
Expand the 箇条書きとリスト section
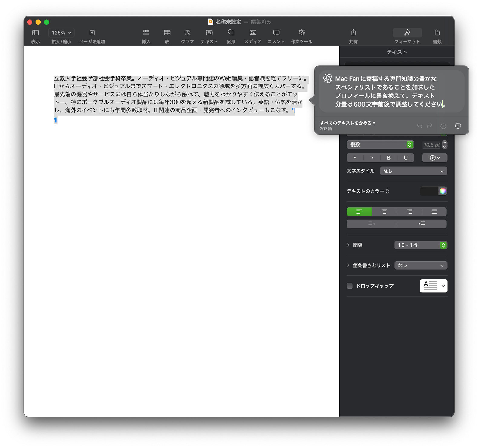[x=348, y=265]
